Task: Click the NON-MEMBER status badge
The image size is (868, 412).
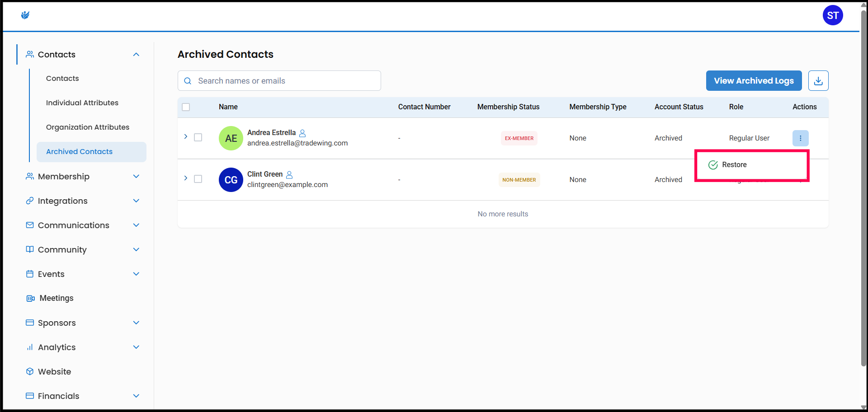Action: [519, 180]
